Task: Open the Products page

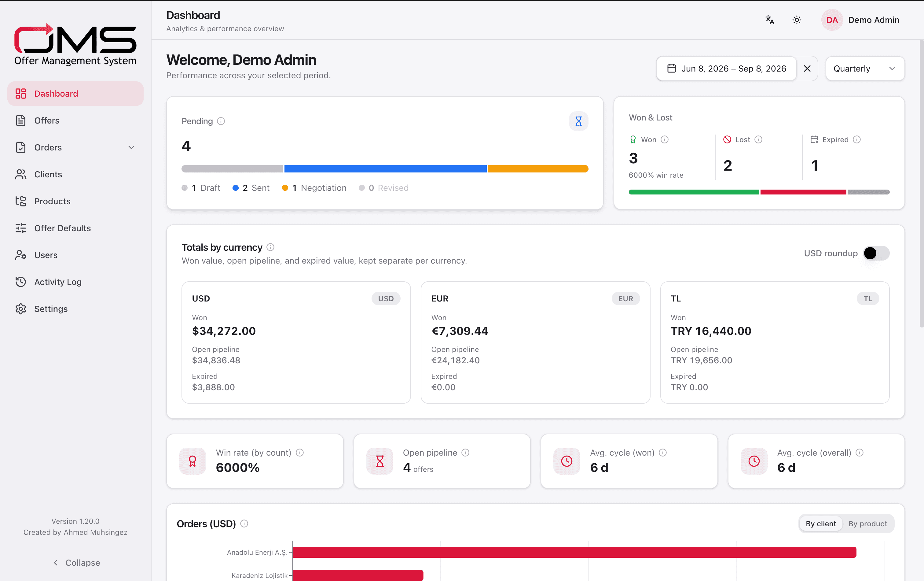Action: coord(75,201)
